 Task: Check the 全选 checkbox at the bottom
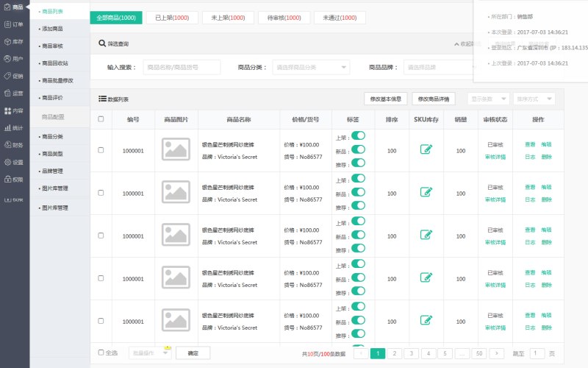[101, 353]
